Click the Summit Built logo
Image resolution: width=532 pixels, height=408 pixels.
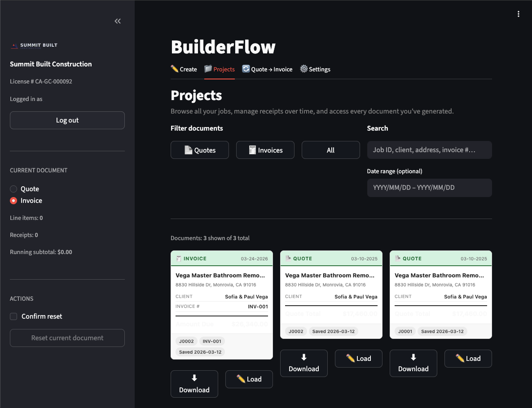(x=14, y=44)
